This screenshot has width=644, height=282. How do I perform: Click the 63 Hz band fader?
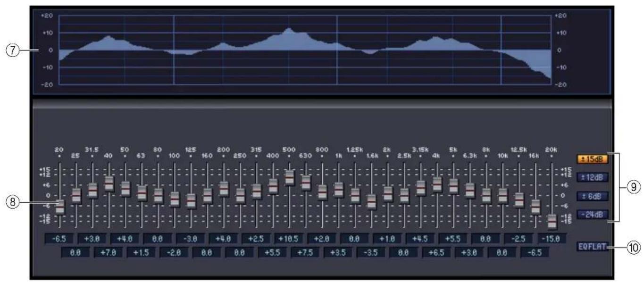(142, 192)
